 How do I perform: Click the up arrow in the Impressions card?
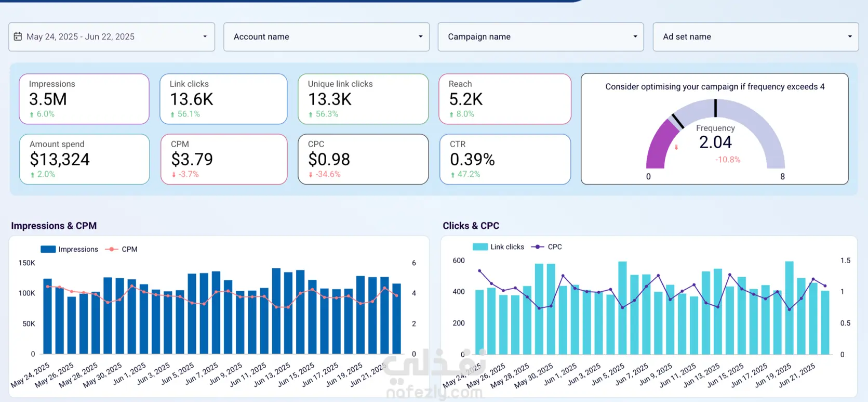coord(32,114)
